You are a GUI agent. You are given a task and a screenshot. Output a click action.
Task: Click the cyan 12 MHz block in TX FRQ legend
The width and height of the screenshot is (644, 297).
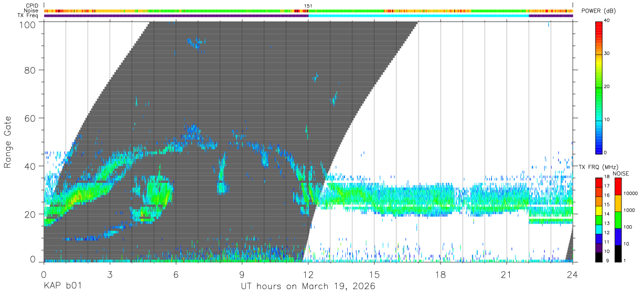tap(599, 229)
